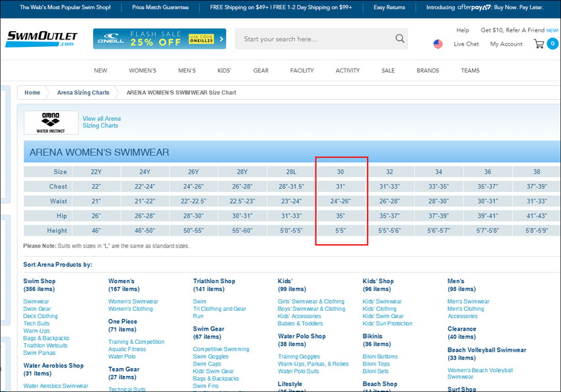Open the Babies & Toddlers link

click(300, 323)
